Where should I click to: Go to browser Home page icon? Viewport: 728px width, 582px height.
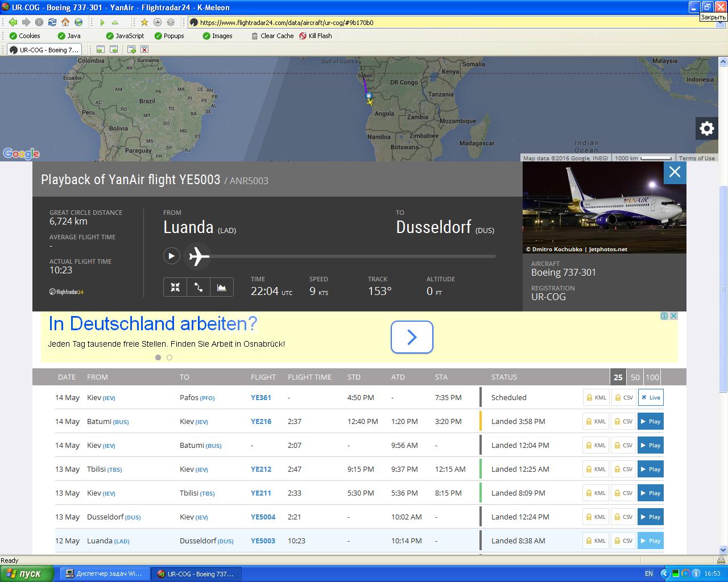point(65,22)
